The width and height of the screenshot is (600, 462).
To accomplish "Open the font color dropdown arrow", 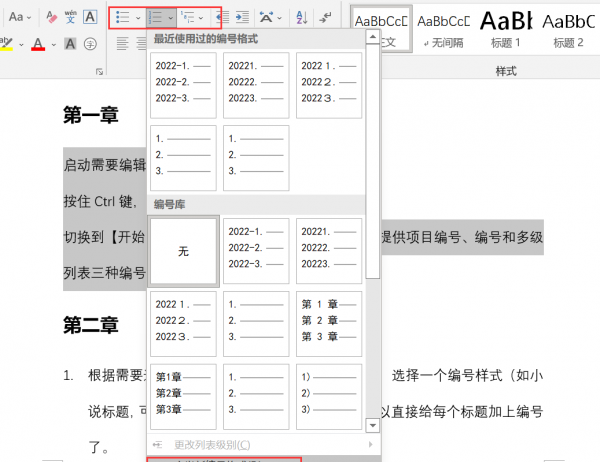I will tap(54, 45).
